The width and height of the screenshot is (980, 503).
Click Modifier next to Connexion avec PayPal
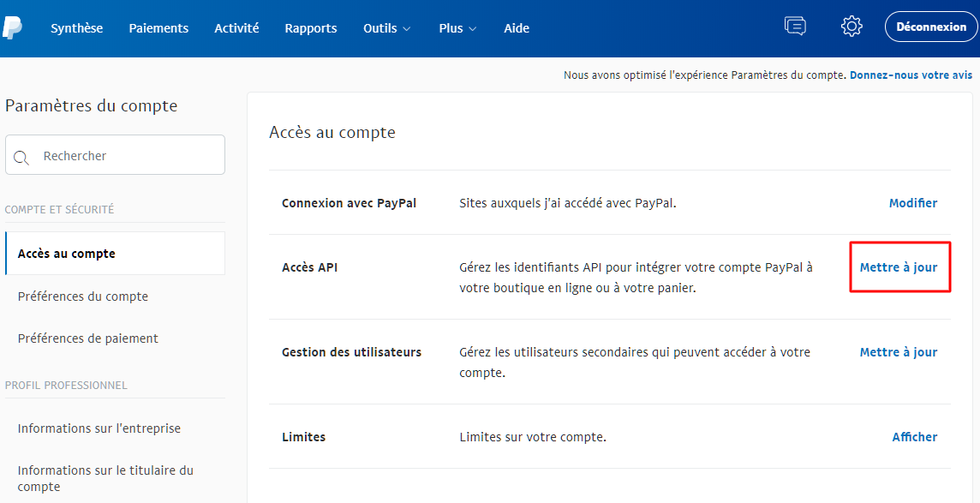913,203
